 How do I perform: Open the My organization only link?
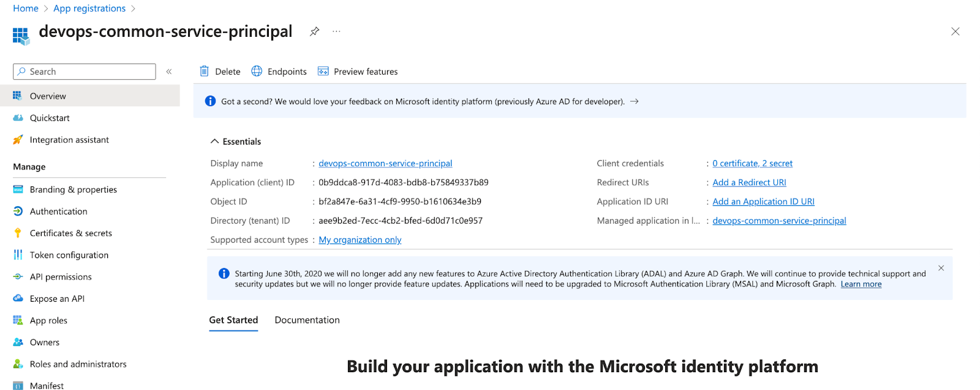point(360,240)
